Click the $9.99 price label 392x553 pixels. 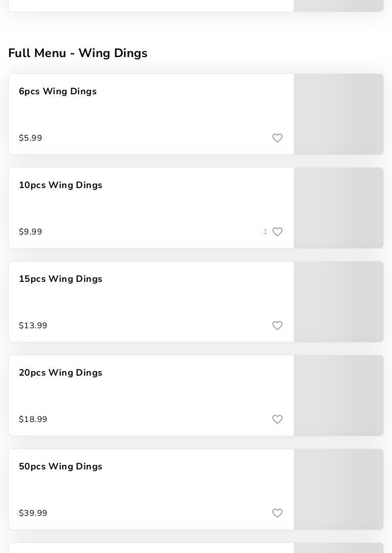(x=31, y=232)
